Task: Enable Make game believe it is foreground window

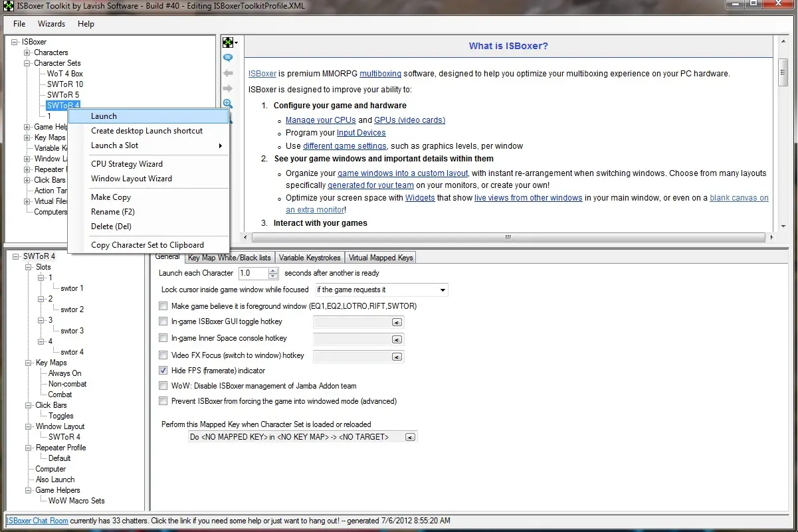Action: tap(163, 306)
